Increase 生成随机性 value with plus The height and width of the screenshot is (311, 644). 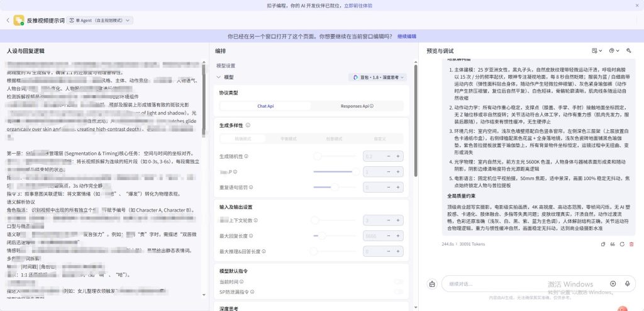click(397, 156)
